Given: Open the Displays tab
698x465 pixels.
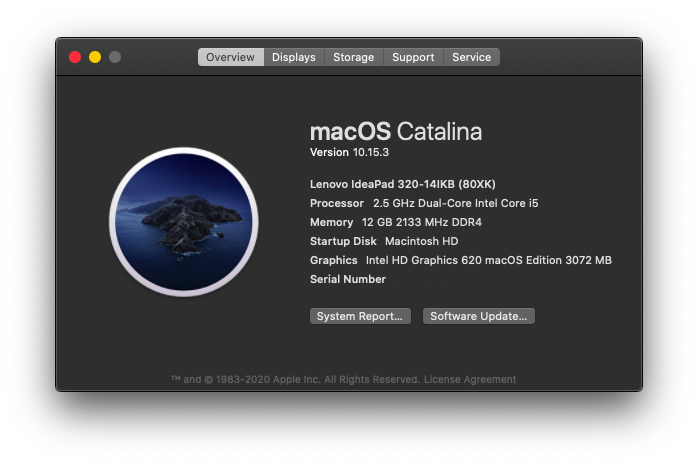Looking at the screenshot, I should [294, 57].
